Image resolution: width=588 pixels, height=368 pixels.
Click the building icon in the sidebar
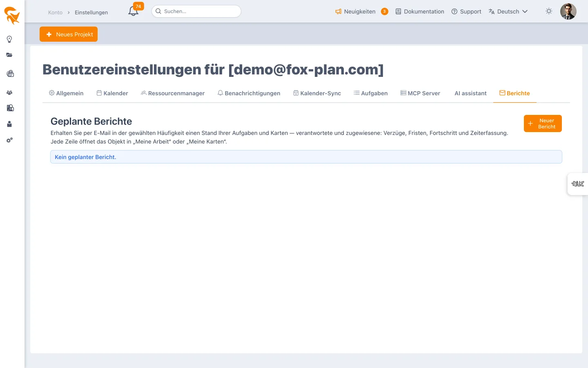pos(10,108)
